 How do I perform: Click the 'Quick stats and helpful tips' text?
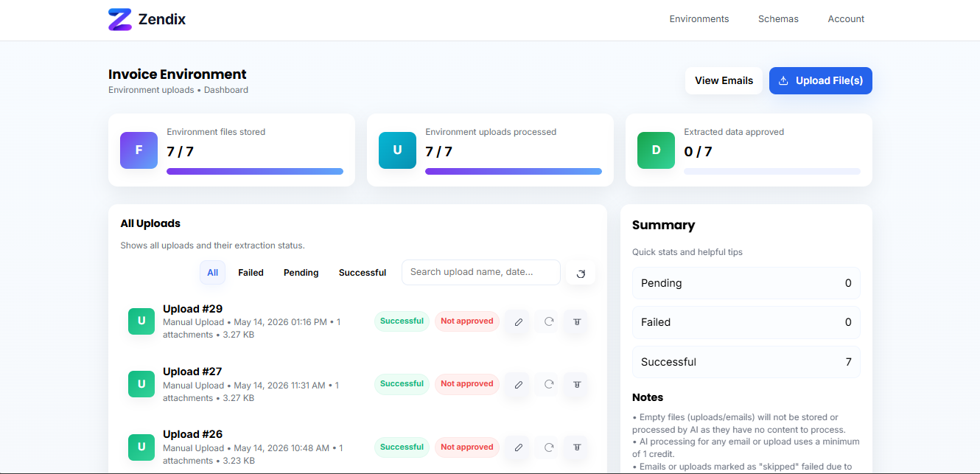(687, 252)
